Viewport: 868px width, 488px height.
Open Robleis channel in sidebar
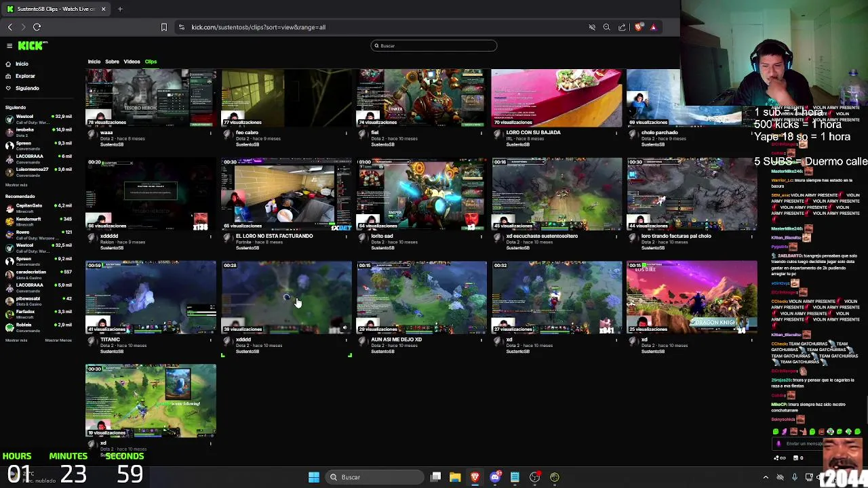[39, 327]
